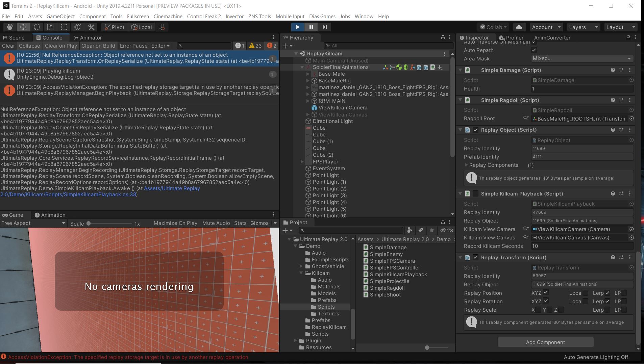Lock the Hierarchy panel
This screenshot has height=364, width=644.
(443, 37)
